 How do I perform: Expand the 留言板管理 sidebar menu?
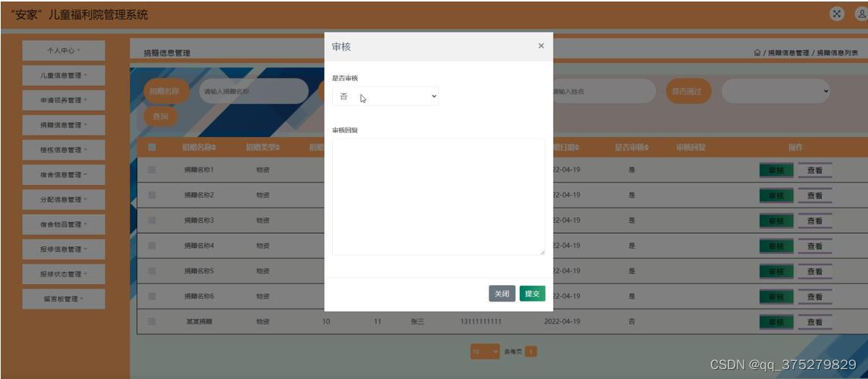point(64,299)
